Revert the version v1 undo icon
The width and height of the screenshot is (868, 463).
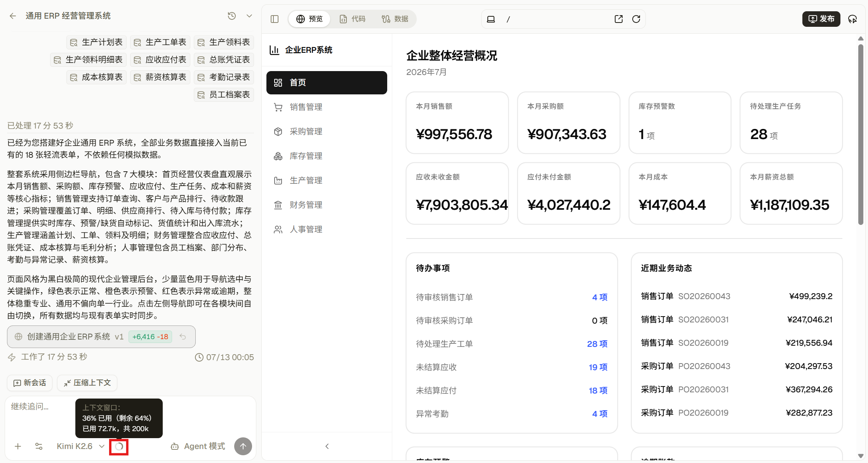point(183,337)
